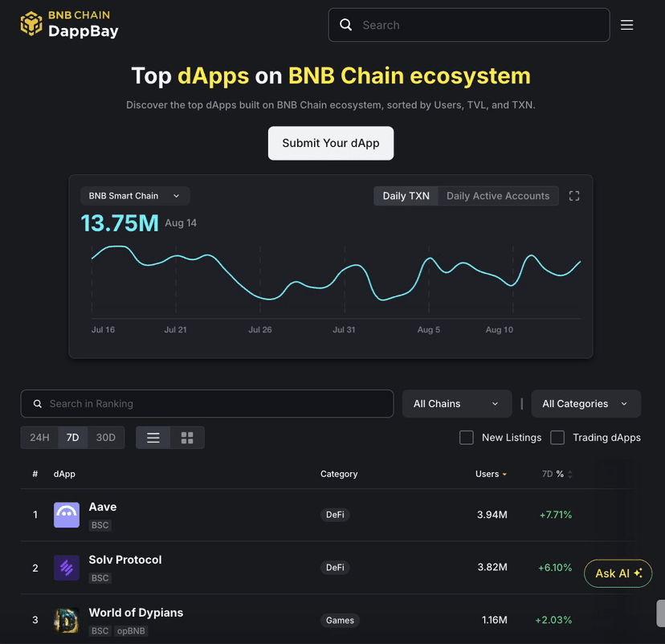Select the 7D time range
Image resolution: width=665 pixels, height=644 pixels.
tap(72, 438)
